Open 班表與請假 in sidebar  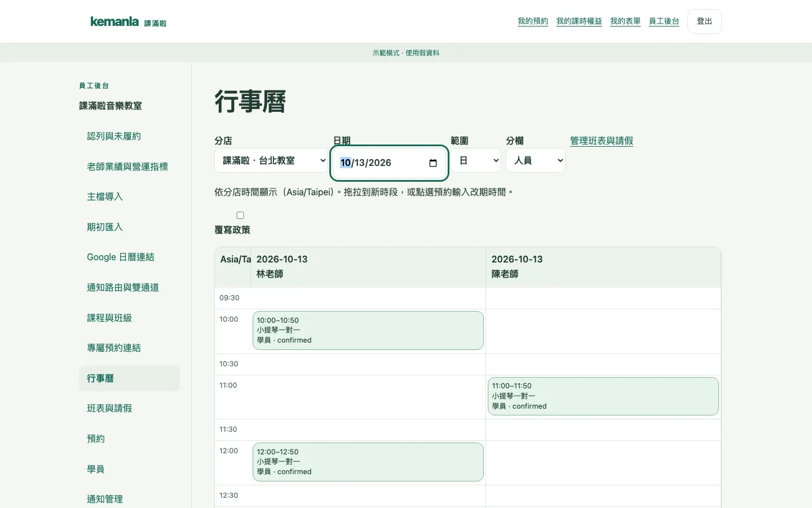(x=129, y=408)
